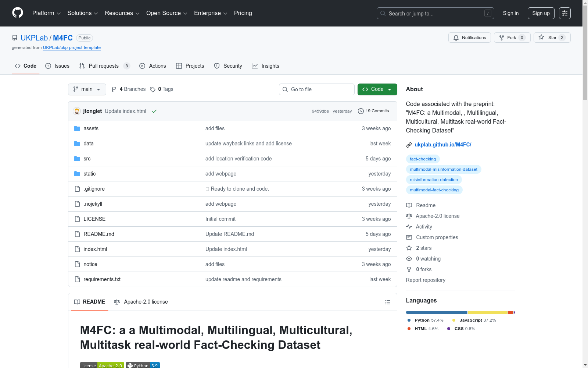
Task: Click the HTML red segment of languages bar
Action: pyautogui.click(x=510, y=312)
